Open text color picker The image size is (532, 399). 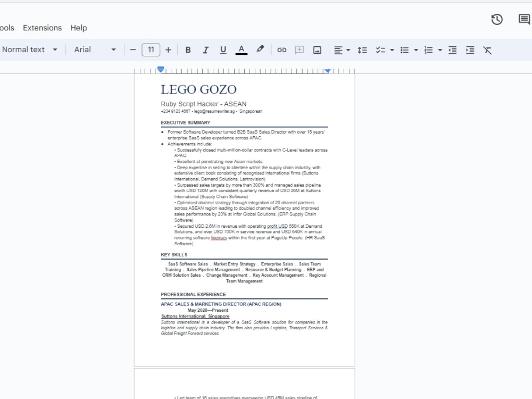(241, 50)
